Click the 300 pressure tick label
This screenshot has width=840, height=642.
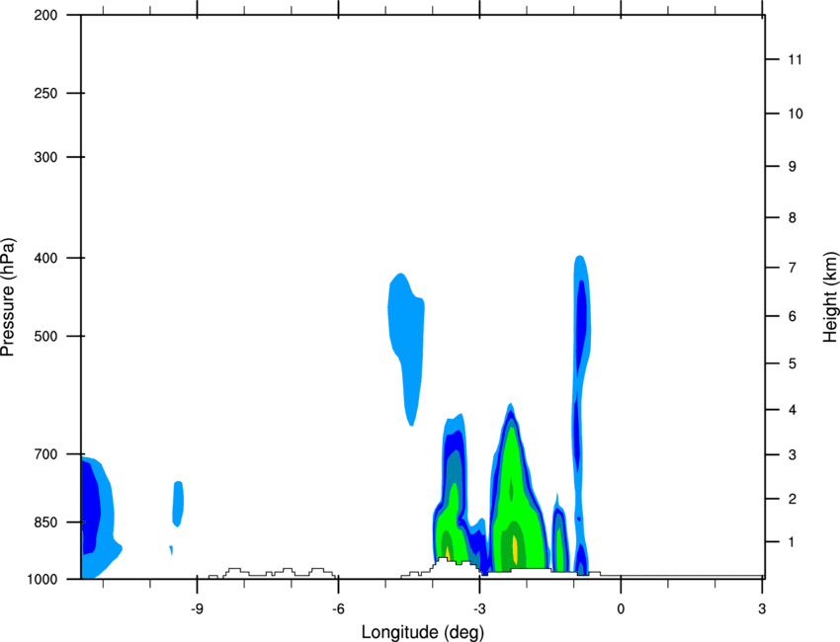pos(45,157)
